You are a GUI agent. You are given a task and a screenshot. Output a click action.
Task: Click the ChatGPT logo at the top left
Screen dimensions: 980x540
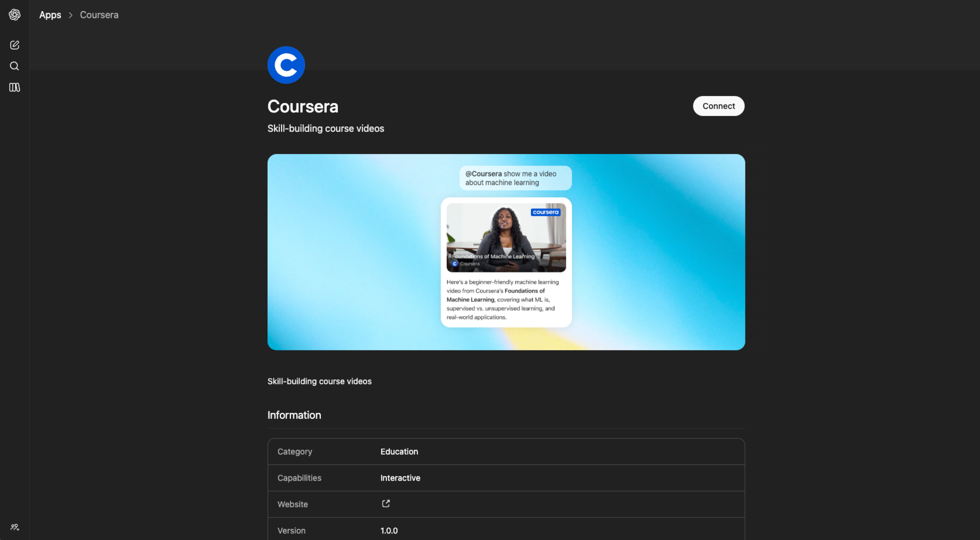click(x=15, y=15)
